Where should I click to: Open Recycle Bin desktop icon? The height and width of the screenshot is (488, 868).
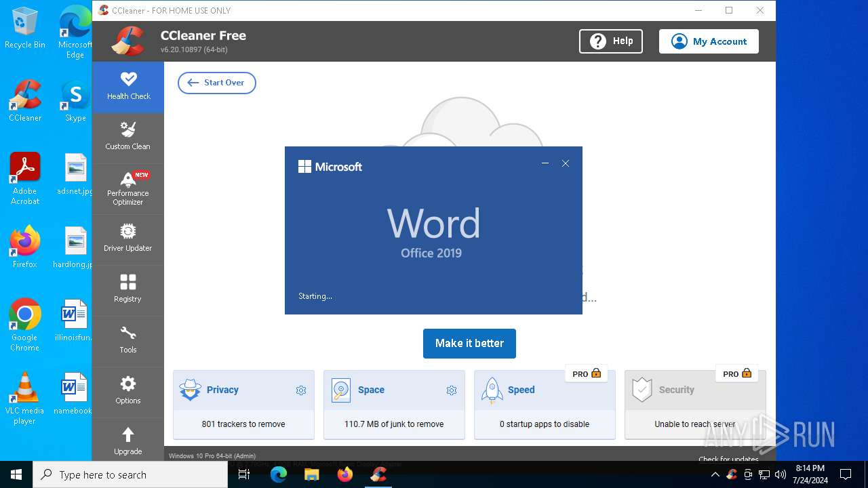25,28
